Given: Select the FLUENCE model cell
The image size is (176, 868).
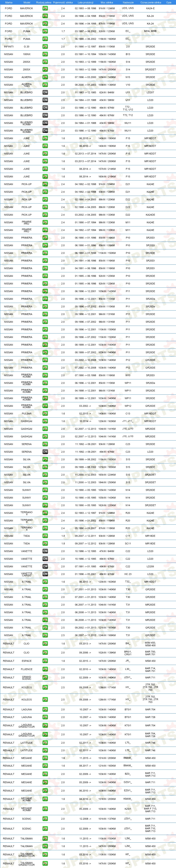Looking at the screenshot, I should 27,669.
